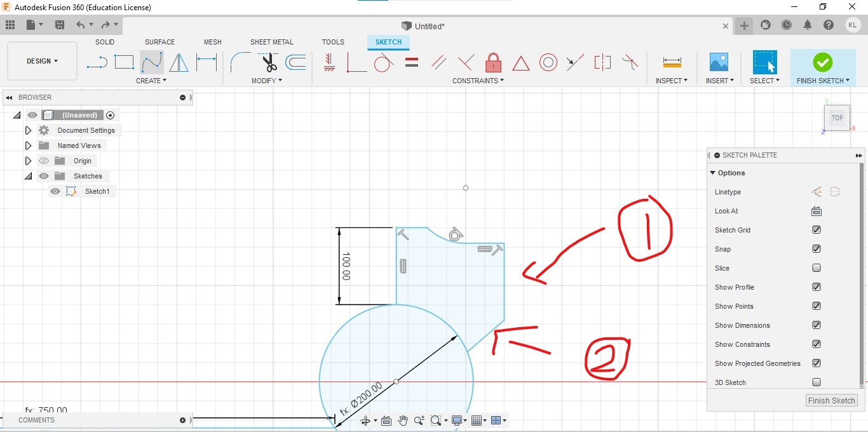The height and width of the screenshot is (432, 868).
Task: Activate the Select tool icon
Action: coord(764,62)
